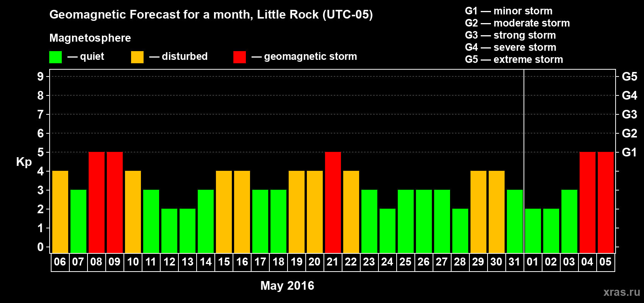Select the green bar for day 25
Screen dimensions: 644x303
(x=406, y=222)
